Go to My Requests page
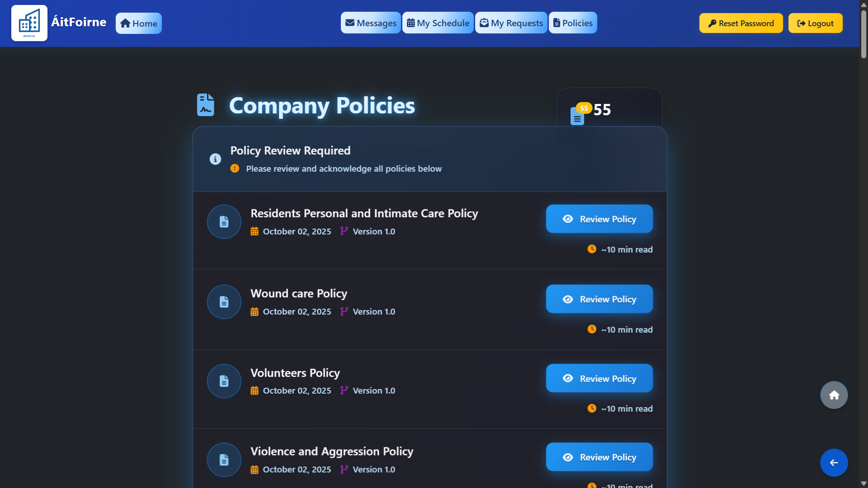The height and width of the screenshot is (488, 868). pyautogui.click(x=511, y=23)
